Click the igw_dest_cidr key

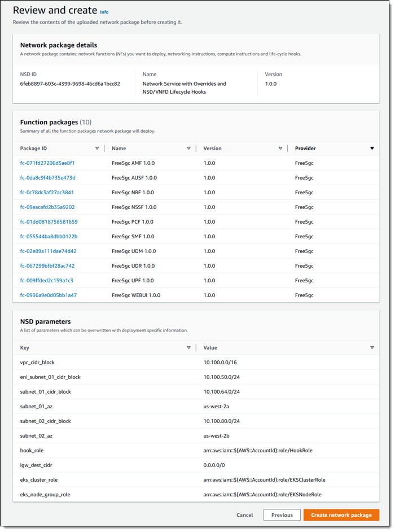[36, 465]
